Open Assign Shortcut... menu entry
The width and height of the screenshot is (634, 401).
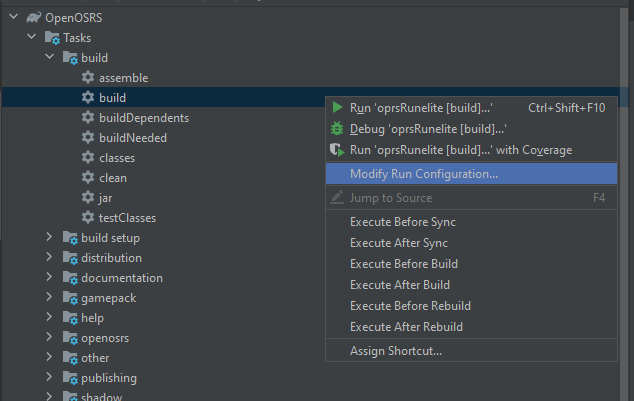[x=471, y=351]
